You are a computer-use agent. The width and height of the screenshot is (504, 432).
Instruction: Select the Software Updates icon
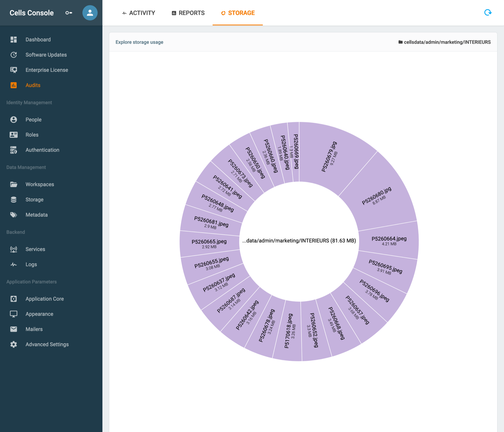pyautogui.click(x=14, y=55)
